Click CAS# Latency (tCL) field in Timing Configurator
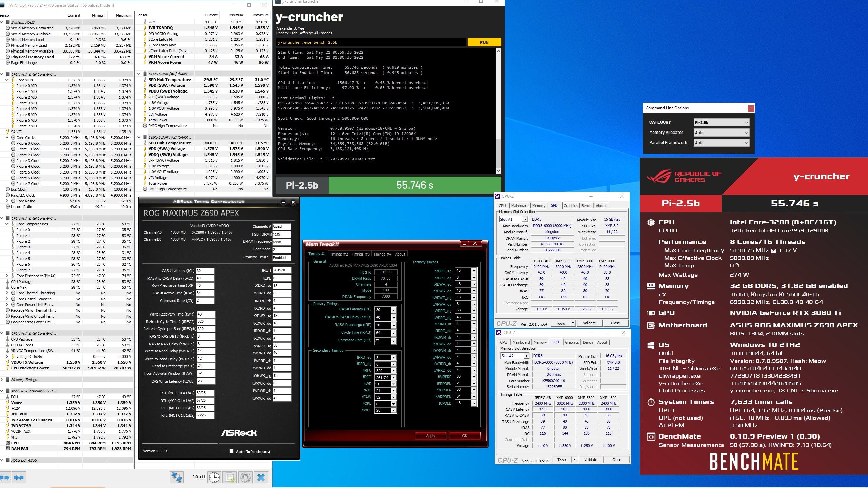 point(205,271)
